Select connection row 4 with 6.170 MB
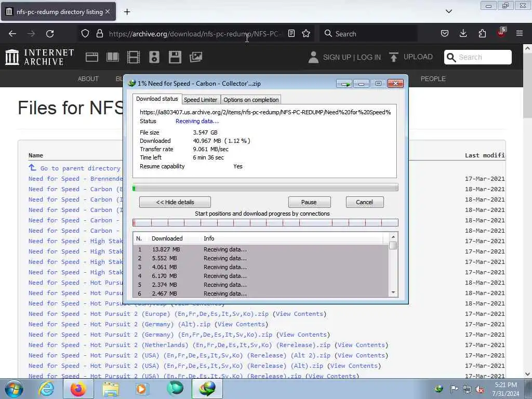 coord(261,276)
